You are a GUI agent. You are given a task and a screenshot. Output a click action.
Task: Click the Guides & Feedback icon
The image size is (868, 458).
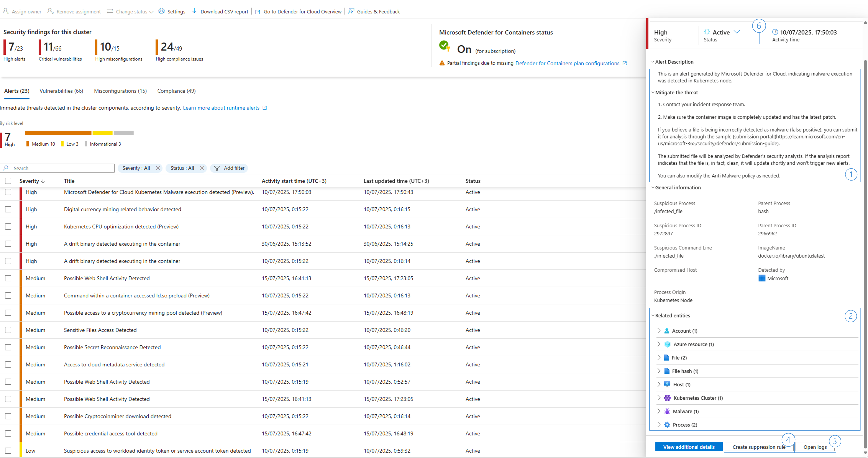click(x=351, y=11)
